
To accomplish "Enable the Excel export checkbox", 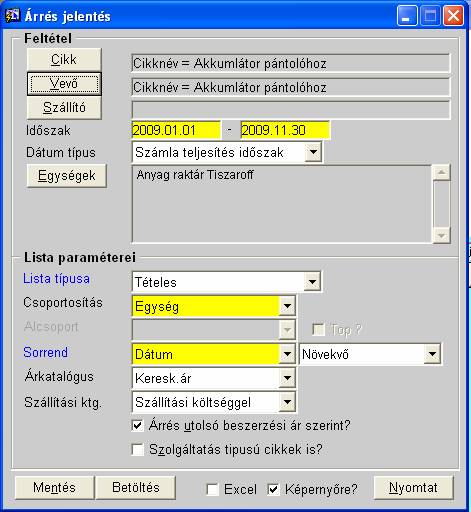I will (x=213, y=489).
